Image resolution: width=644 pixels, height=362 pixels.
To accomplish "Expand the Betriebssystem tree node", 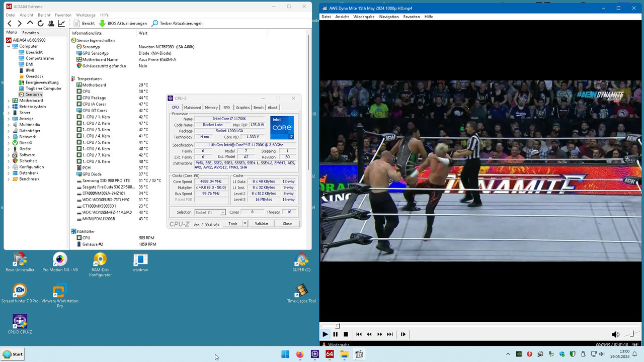I will tap(9, 107).
